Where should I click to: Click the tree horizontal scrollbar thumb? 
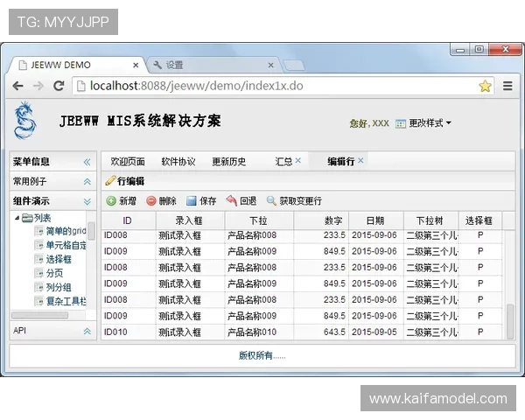pos(40,315)
